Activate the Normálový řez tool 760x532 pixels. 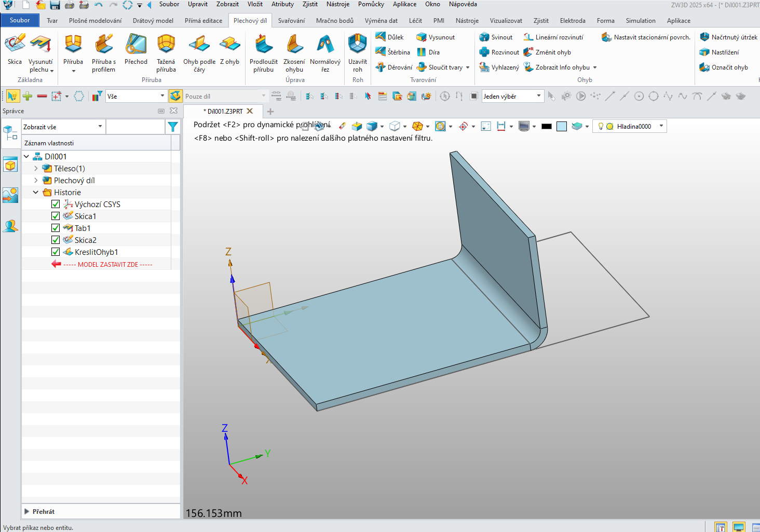(325, 53)
